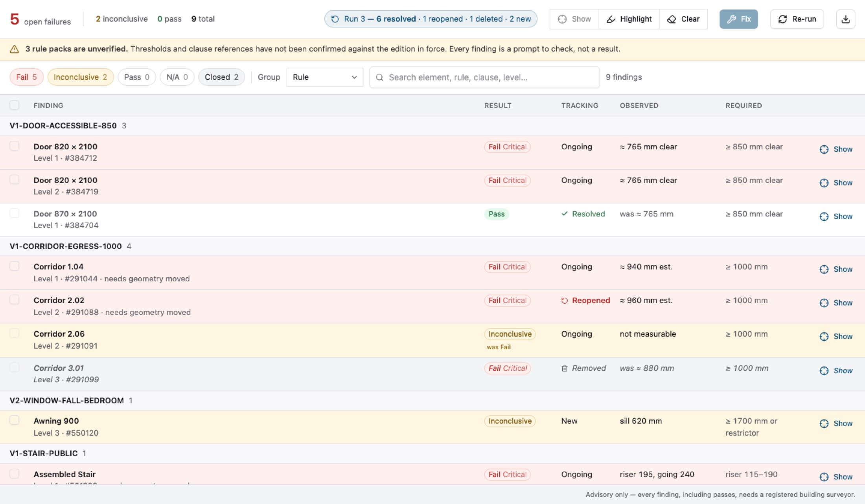The height and width of the screenshot is (504, 865).
Task: Toggle the Pass 0 filter chip
Action: coord(137,77)
